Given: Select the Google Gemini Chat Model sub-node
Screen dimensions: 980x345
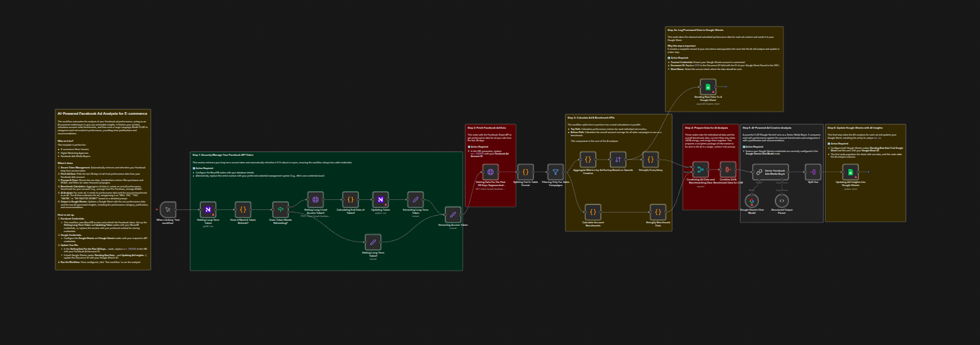Looking at the screenshot, I should pyautogui.click(x=751, y=201).
